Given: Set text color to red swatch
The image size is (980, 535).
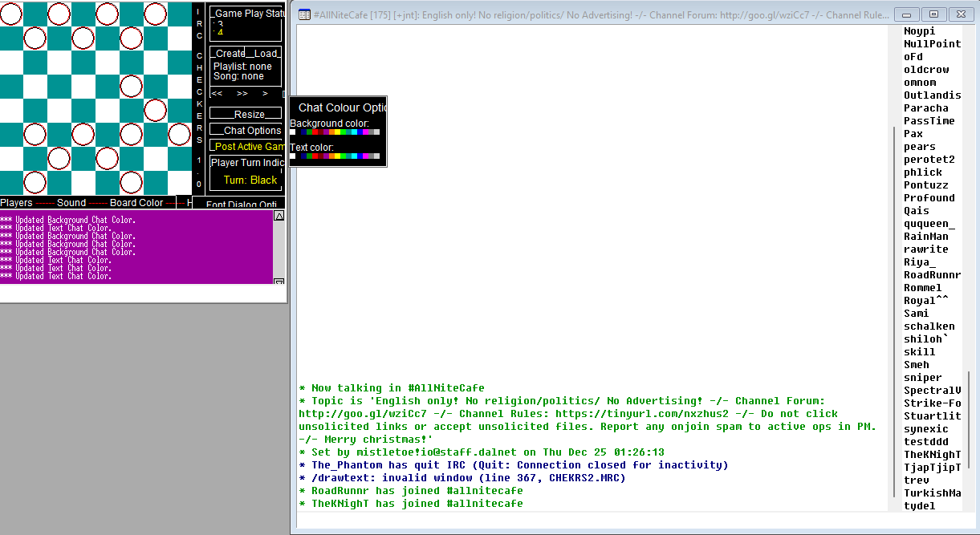Looking at the screenshot, I should [315, 156].
